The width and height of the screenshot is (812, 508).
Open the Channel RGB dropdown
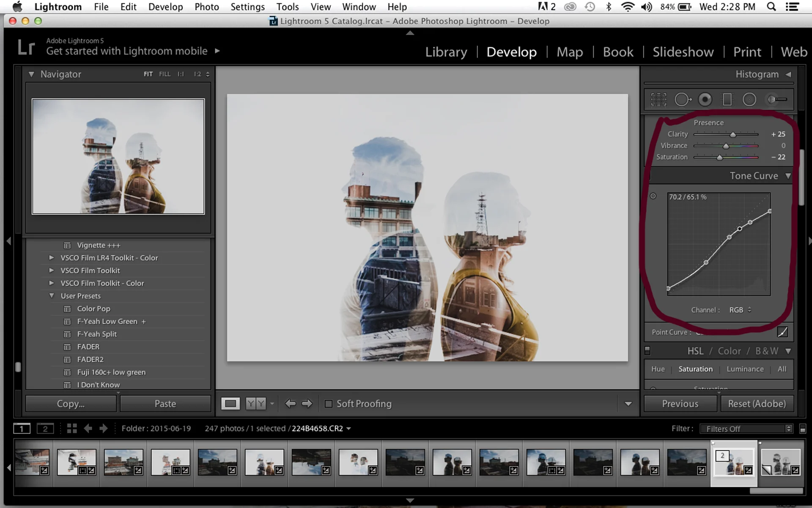point(740,310)
